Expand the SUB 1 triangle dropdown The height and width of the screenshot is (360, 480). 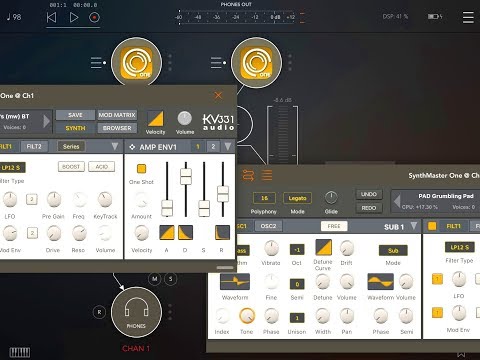tap(414, 226)
